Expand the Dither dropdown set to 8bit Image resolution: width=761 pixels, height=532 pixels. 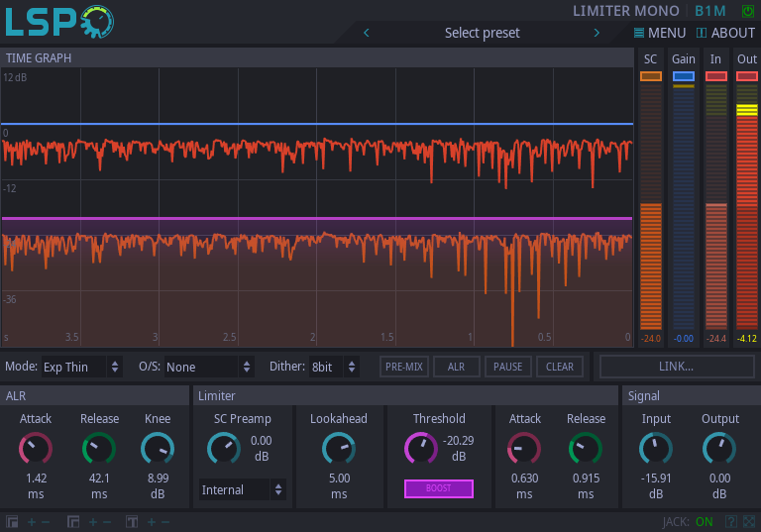[334, 367]
